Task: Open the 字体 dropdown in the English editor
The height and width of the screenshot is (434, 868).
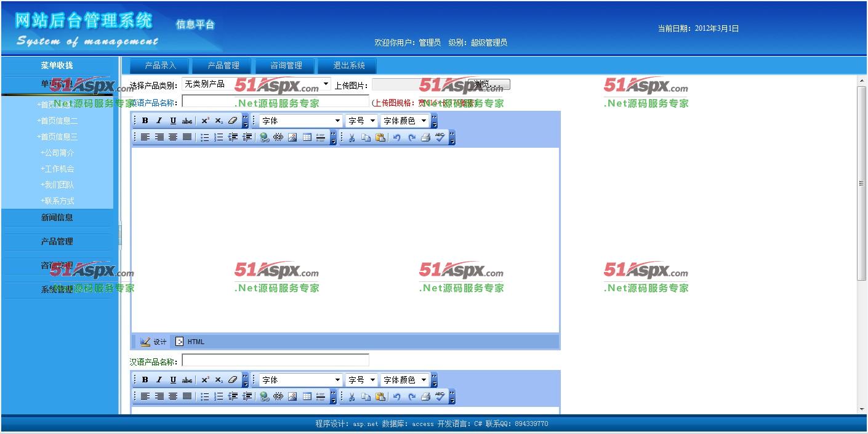Action: (300, 121)
